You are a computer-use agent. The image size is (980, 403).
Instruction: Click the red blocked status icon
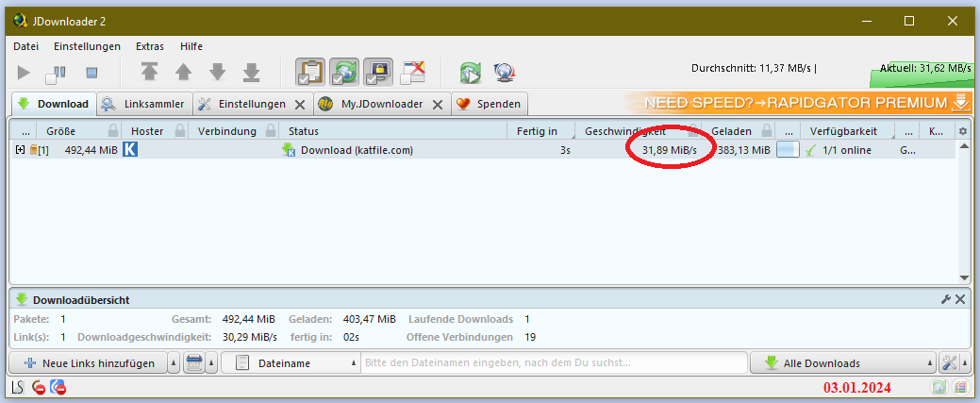[x=38, y=388]
